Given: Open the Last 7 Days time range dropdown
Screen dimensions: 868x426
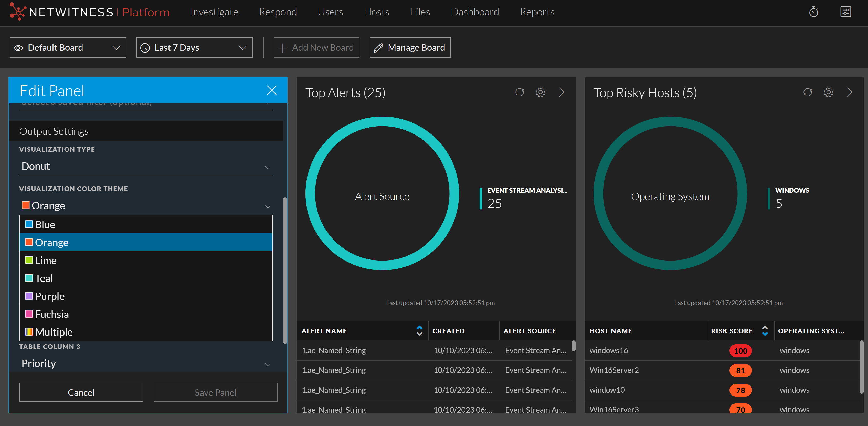Looking at the screenshot, I should [194, 48].
